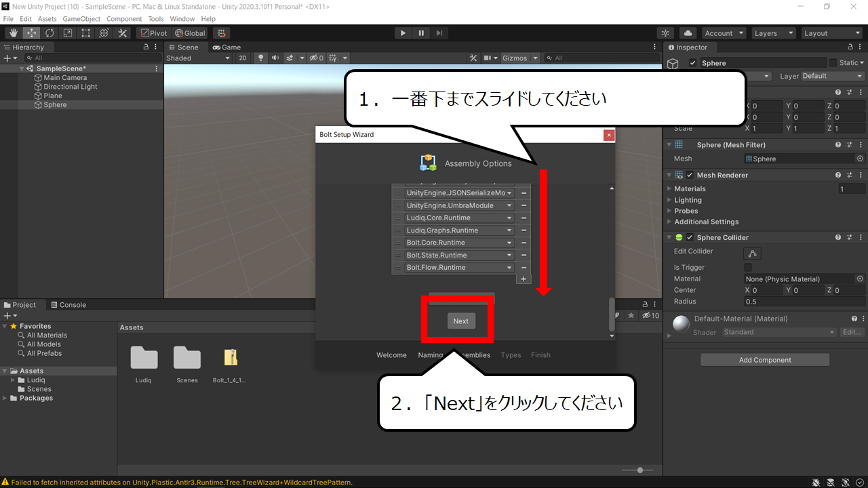Lock the Inspector panel
Image resolution: width=868 pixels, height=488 pixels.
click(851, 47)
